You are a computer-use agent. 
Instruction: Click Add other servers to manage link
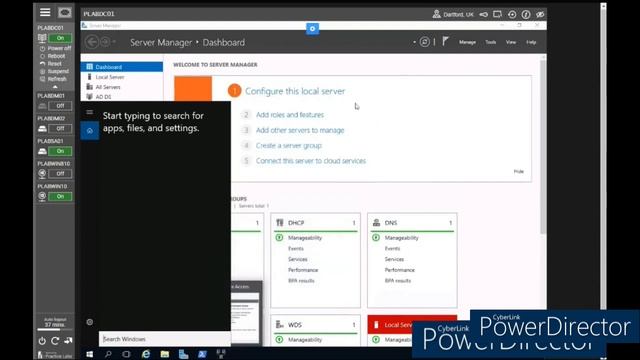point(300,130)
